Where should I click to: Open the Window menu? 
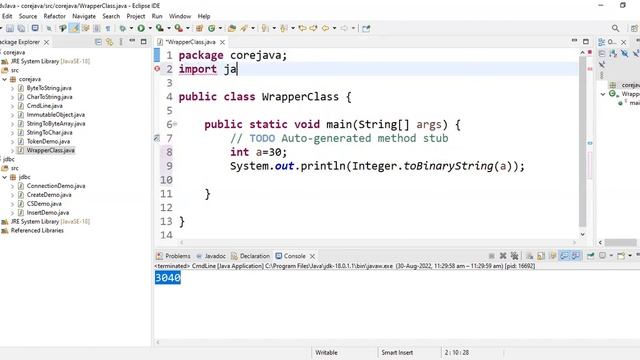[x=180, y=16]
